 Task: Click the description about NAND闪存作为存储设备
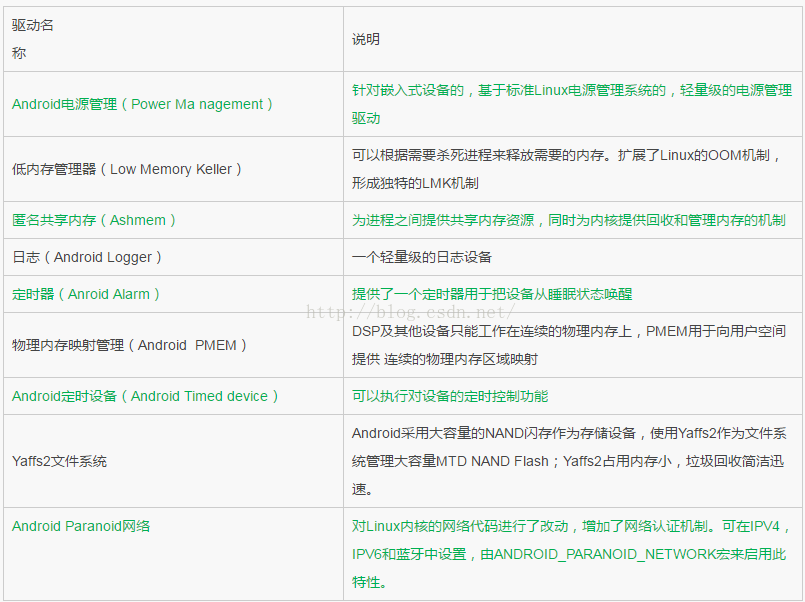point(568,461)
